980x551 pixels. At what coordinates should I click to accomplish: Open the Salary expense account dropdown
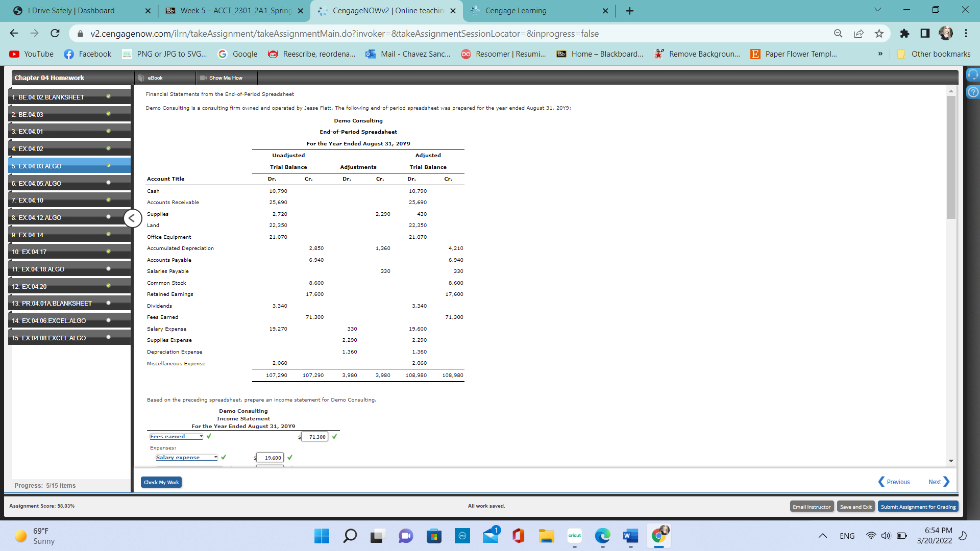tap(186, 458)
